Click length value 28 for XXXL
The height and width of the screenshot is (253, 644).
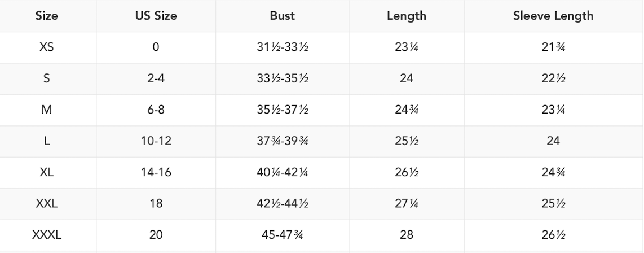pyautogui.click(x=406, y=235)
